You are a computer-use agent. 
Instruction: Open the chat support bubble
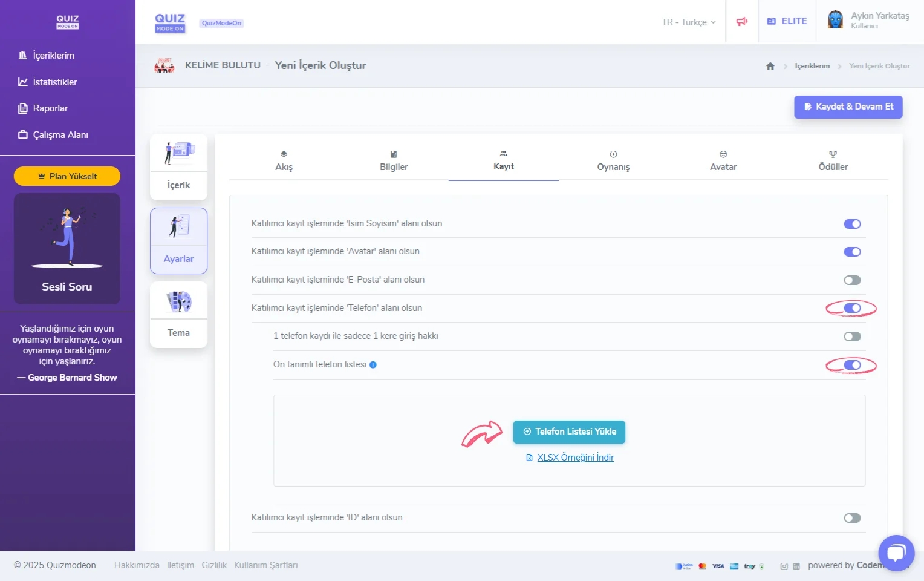pyautogui.click(x=896, y=553)
